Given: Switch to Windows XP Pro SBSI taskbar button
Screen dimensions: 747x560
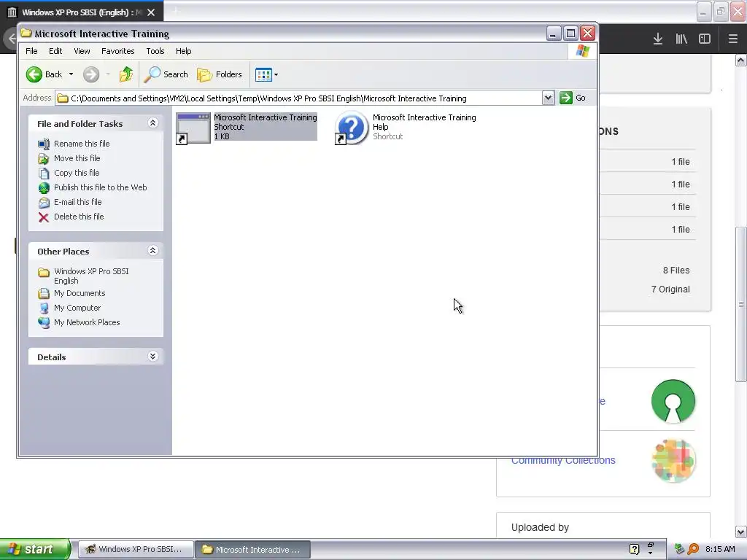Looking at the screenshot, I should click(x=136, y=549).
